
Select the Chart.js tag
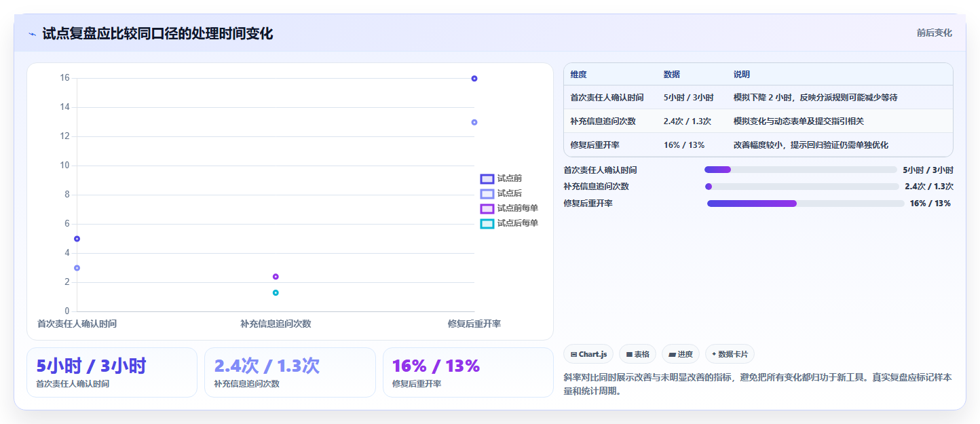[x=588, y=354]
